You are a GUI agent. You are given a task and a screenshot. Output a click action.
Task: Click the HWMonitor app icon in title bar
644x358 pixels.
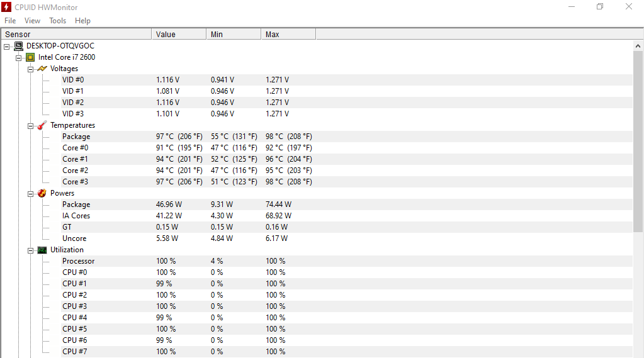coord(6,7)
